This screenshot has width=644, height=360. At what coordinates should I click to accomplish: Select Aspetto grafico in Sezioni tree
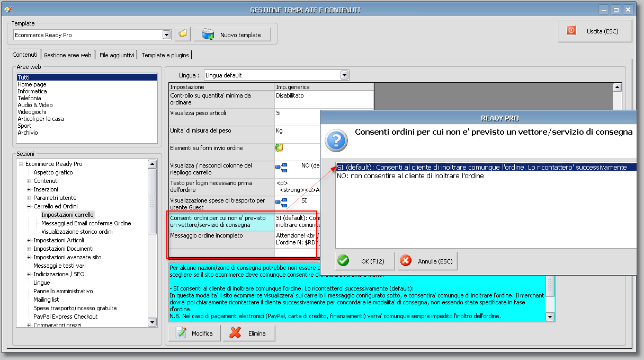tap(53, 172)
